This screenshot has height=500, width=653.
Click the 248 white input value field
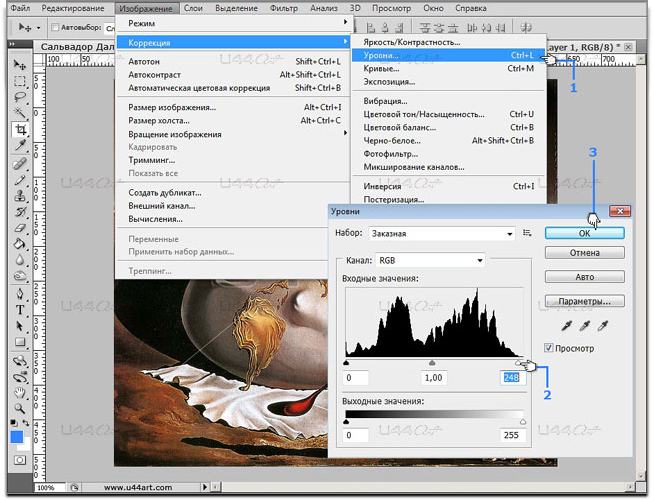pos(512,378)
